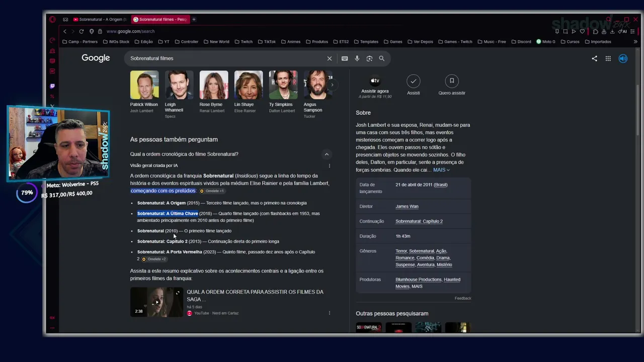The image size is (644, 362).
Task: Open the Brasil release date link
Action: [x=441, y=185]
